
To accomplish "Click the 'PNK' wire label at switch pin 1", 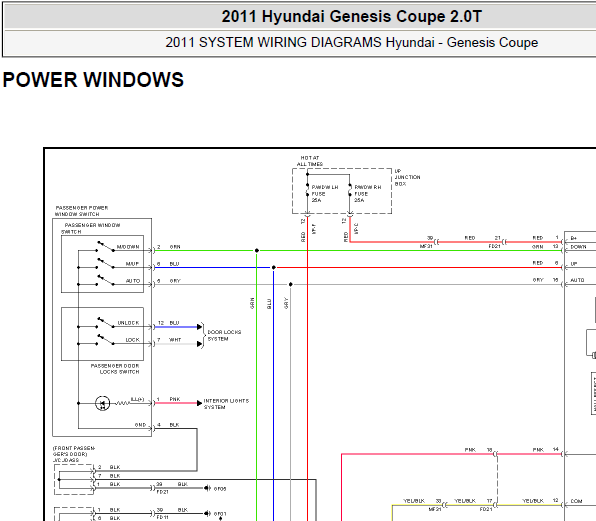I will pos(175,399).
